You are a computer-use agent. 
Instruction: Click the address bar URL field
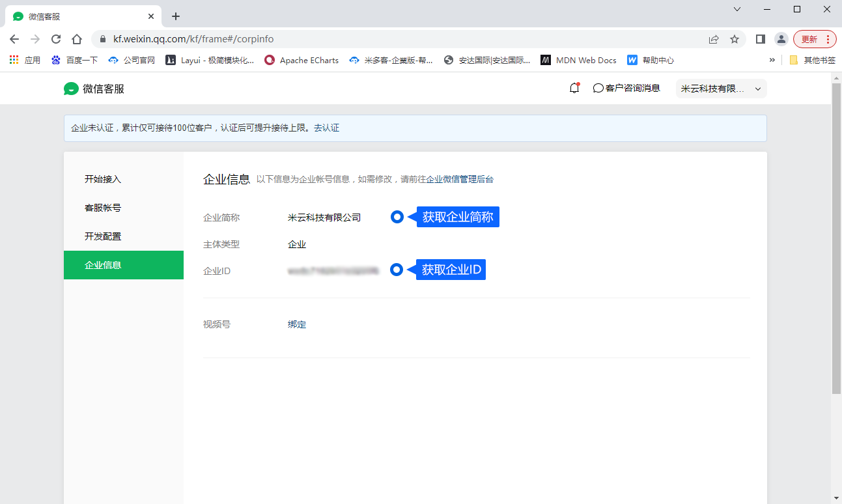coord(391,39)
